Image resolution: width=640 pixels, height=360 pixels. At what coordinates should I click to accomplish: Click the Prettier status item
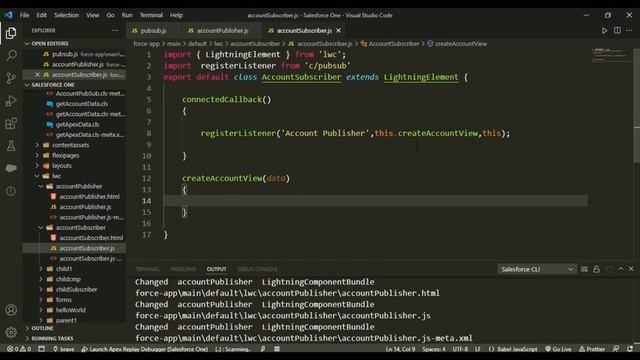coord(592,349)
